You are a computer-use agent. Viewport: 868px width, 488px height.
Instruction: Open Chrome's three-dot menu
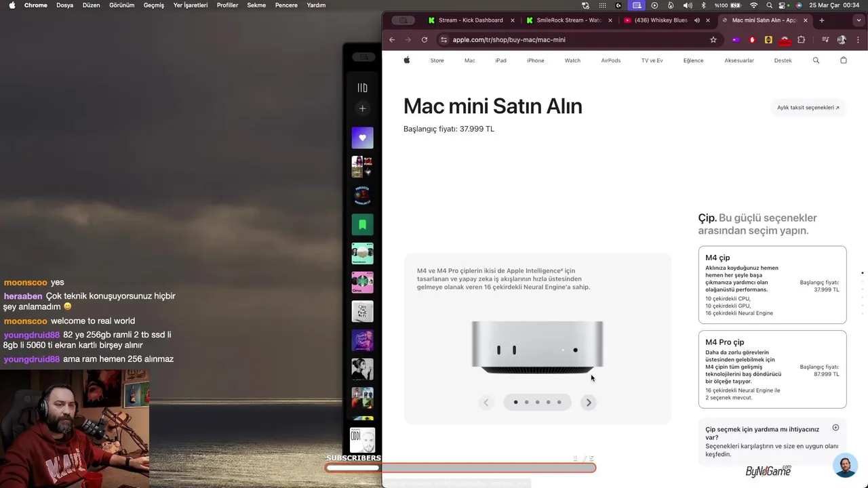858,40
